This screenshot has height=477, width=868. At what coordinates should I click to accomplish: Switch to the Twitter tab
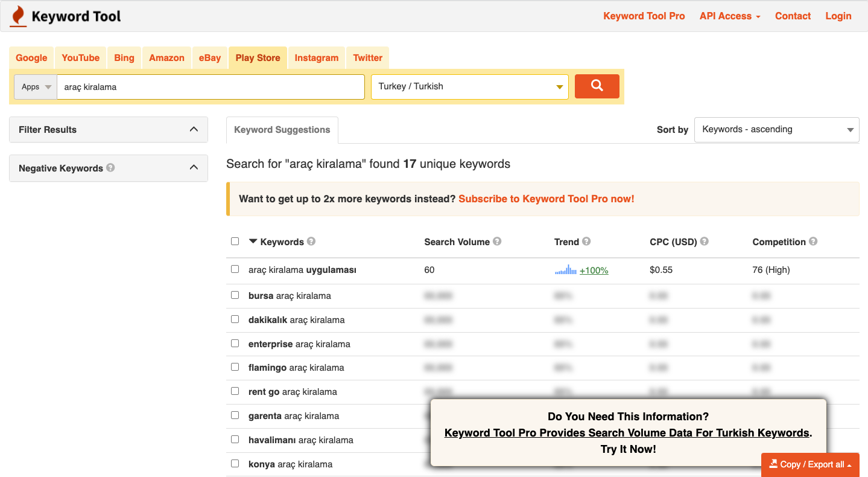coord(368,58)
